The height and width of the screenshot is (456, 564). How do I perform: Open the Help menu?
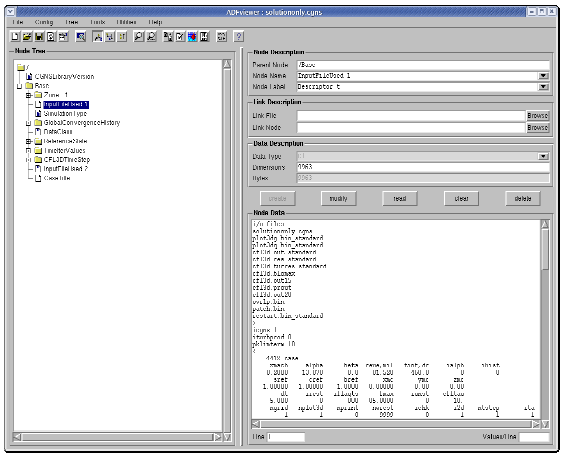point(155,22)
